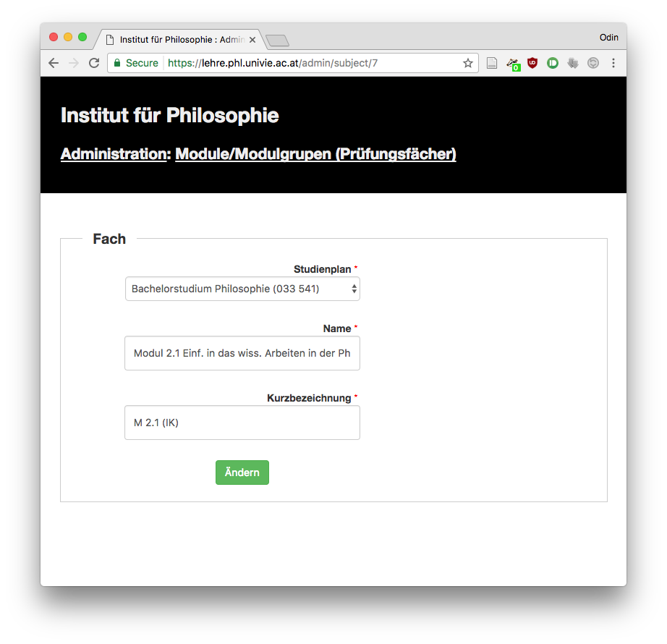
Task: Open a new tab with the blank tab button
Action: coord(277,41)
